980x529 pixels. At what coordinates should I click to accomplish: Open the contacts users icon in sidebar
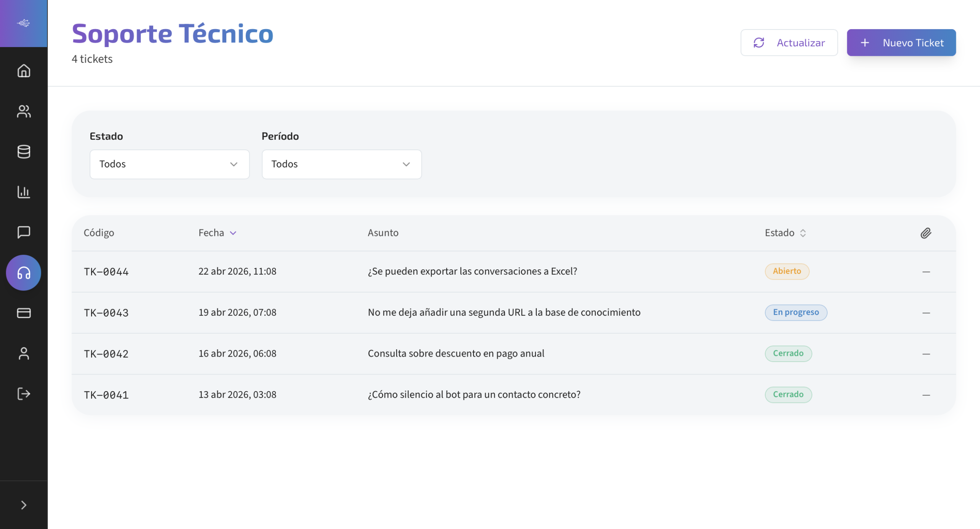pyautogui.click(x=24, y=111)
